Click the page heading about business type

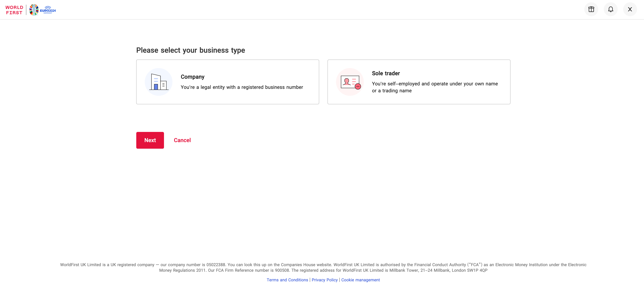click(x=191, y=50)
